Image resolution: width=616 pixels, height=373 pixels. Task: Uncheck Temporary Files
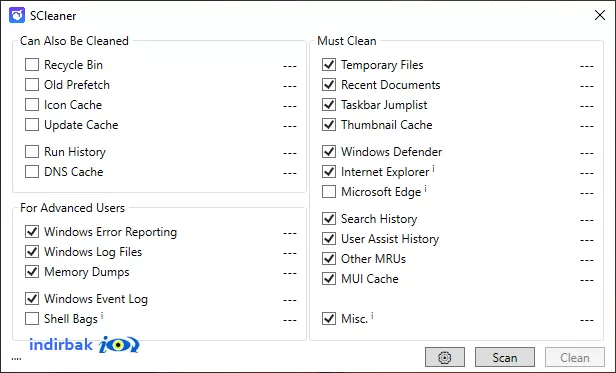pos(329,64)
